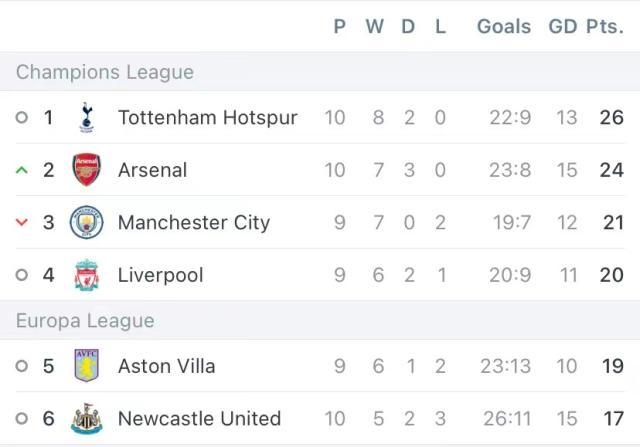Screen dimensions: 640x447
Task: Select Aston Villa's 19 points value
Action: pos(612,366)
